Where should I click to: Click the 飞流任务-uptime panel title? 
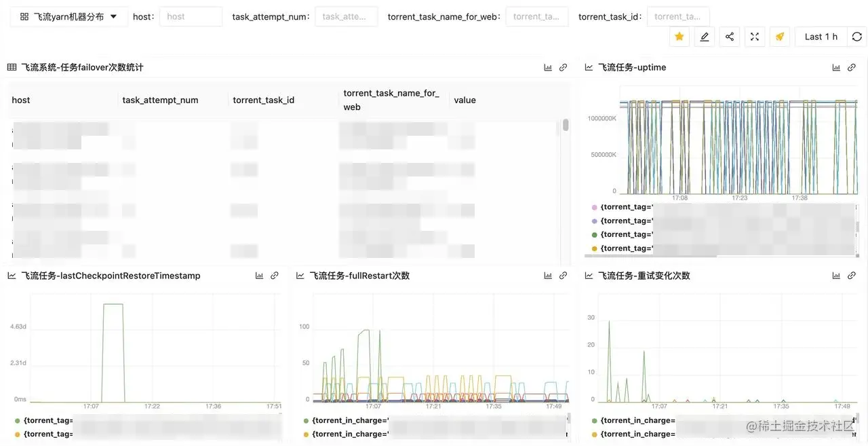(632, 67)
